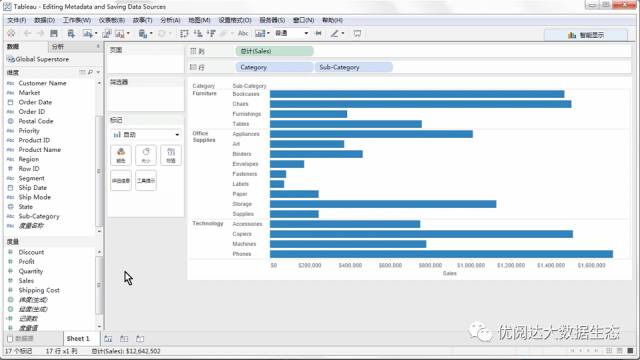This screenshot has width=640, height=360.
Task: Select the Shipping Cost measure field
Action: pyautogui.click(x=39, y=290)
